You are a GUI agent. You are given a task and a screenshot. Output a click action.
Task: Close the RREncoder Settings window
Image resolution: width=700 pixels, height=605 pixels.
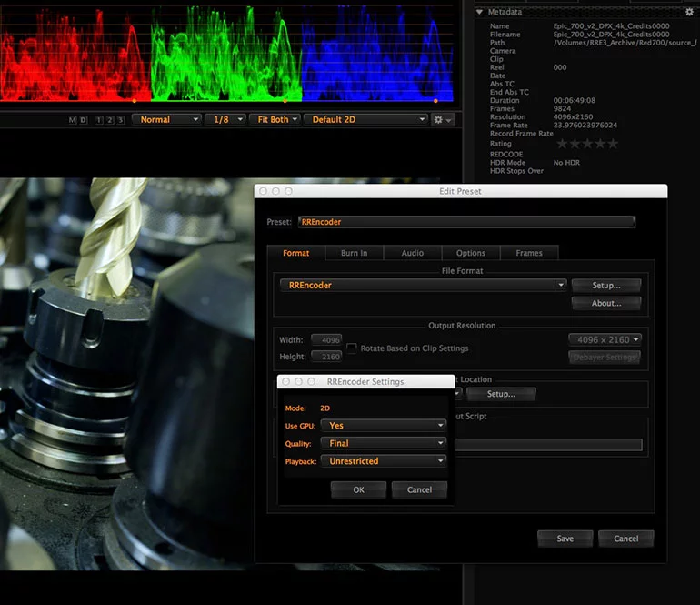click(286, 381)
